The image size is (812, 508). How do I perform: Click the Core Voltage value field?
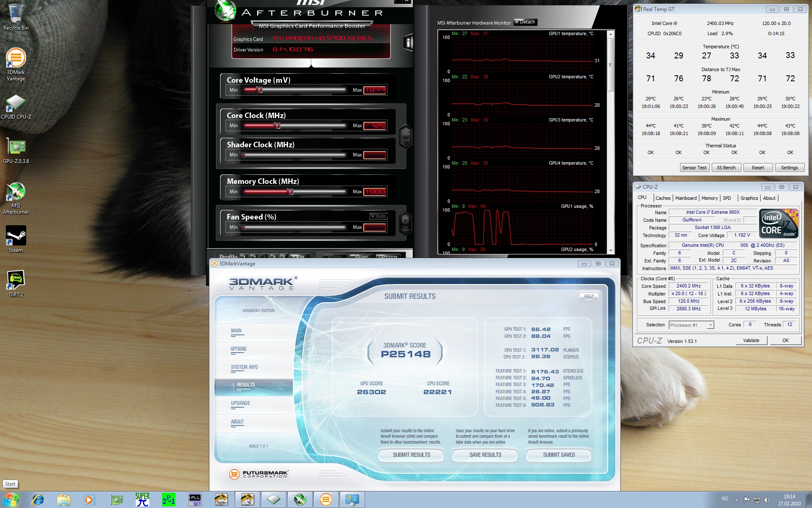tap(375, 90)
